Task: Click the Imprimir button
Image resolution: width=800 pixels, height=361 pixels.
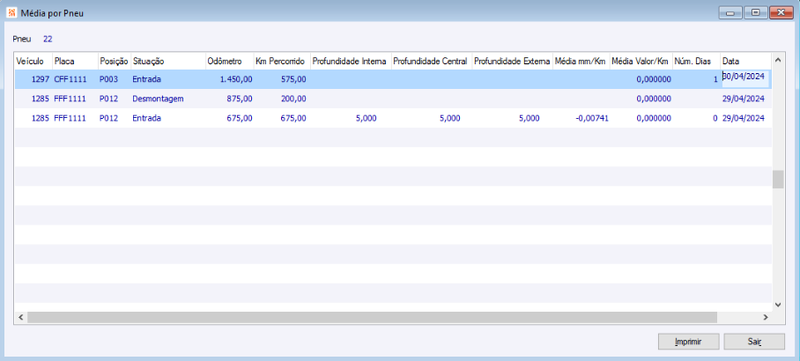Action: (x=688, y=342)
